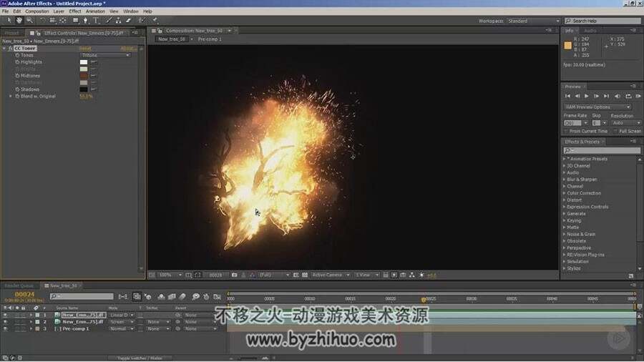Toggle audio mute in Preview panel
This screenshot has width=644, height=362.
tap(618, 96)
